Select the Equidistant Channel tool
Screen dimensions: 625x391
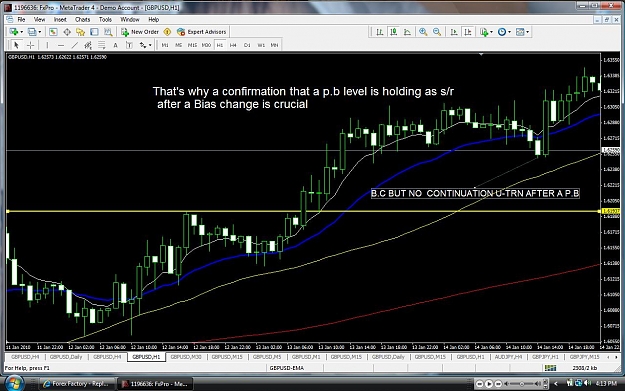[88, 45]
